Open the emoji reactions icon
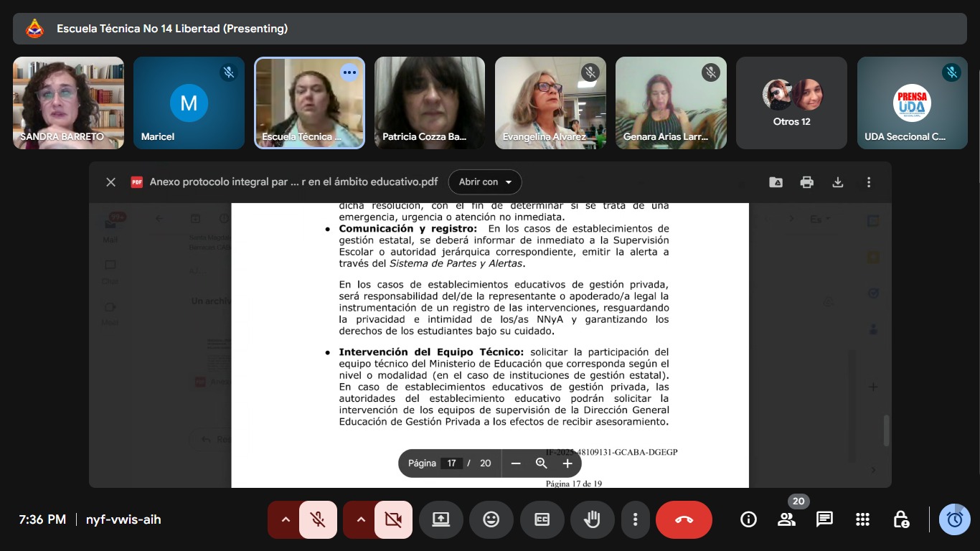Viewport: 980px width, 551px height. pos(491,519)
